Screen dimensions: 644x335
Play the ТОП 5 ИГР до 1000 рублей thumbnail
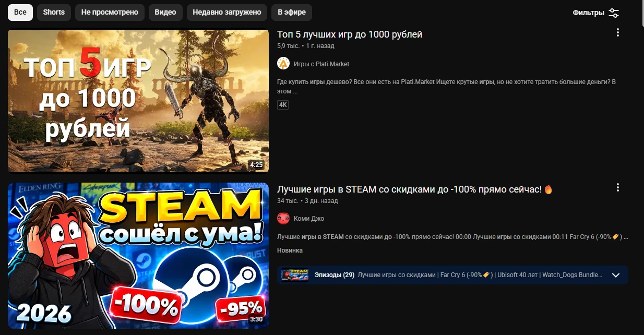138,100
